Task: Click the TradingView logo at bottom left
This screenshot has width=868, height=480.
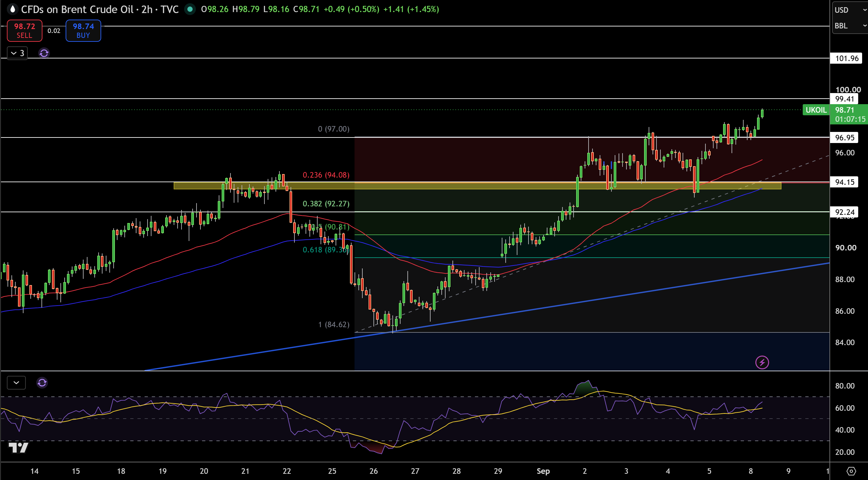Action: pyautogui.click(x=18, y=448)
